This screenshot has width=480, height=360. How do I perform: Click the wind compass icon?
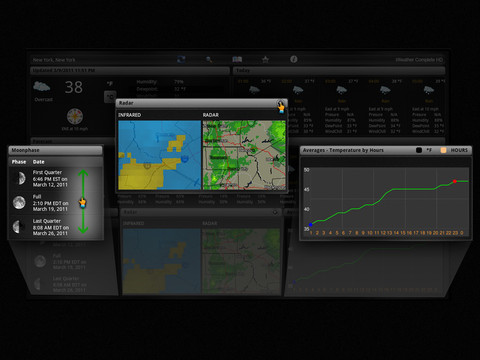pyautogui.click(x=75, y=116)
